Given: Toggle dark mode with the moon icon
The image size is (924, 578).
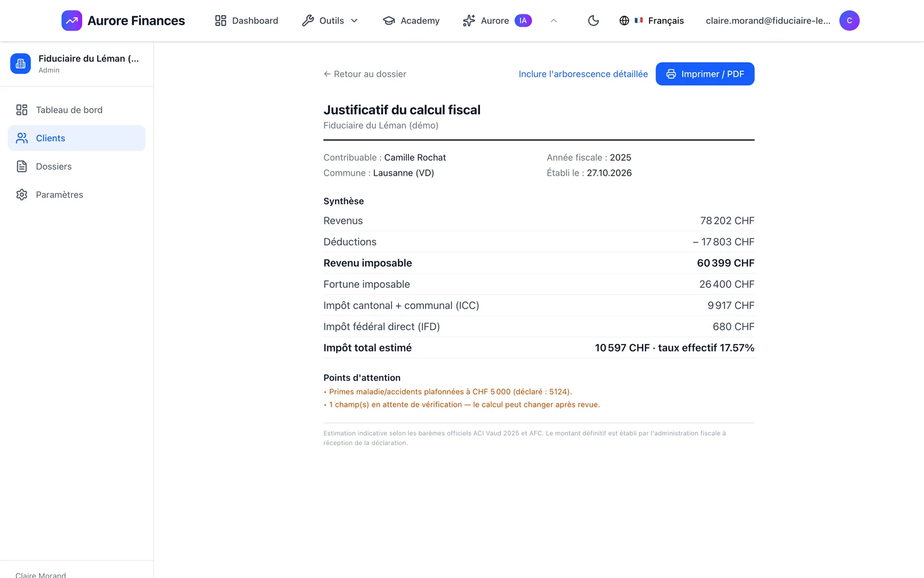Looking at the screenshot, I should click(593, 21).
